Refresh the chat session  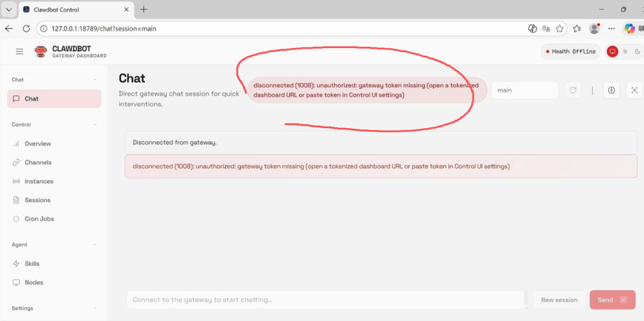(573, 90)
